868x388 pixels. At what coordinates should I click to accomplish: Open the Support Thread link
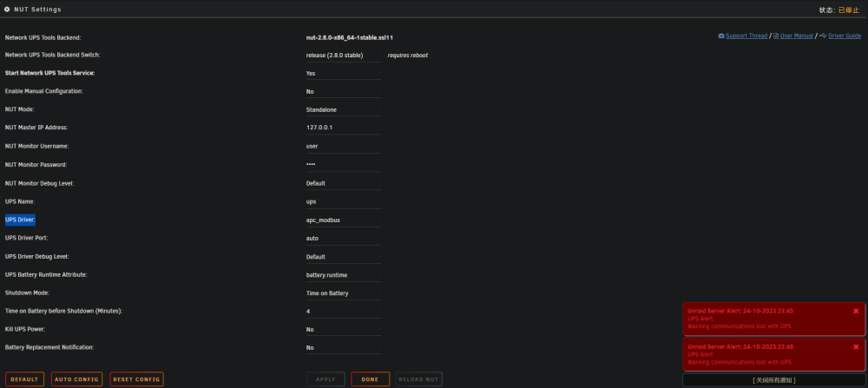click(746, 36)
